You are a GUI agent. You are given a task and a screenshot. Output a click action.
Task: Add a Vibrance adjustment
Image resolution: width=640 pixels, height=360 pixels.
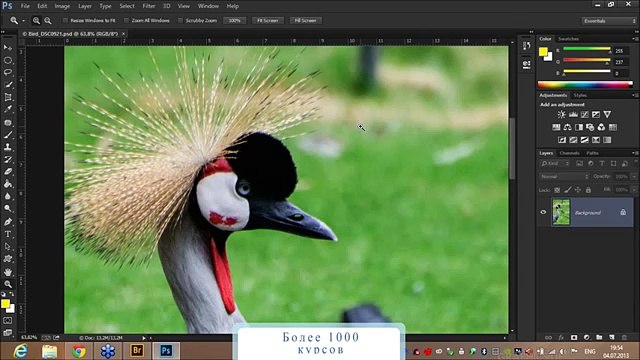pyautogui.click(x=607, y=115)
